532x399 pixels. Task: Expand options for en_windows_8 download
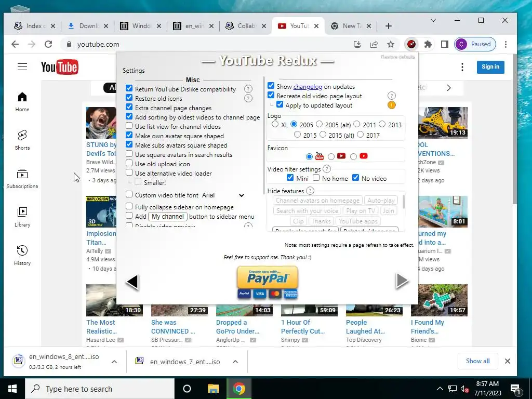point(114,362)
